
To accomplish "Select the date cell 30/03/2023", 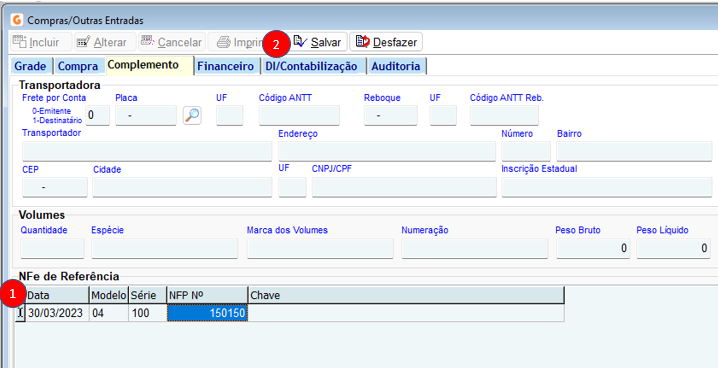I will point(57,313).
